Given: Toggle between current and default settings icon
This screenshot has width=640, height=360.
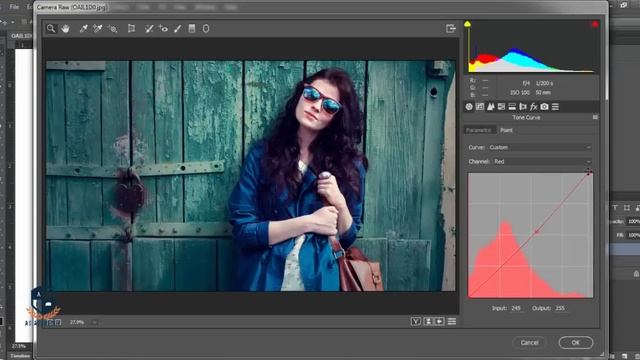Looking at the screenshot, I should coord(452,322).
